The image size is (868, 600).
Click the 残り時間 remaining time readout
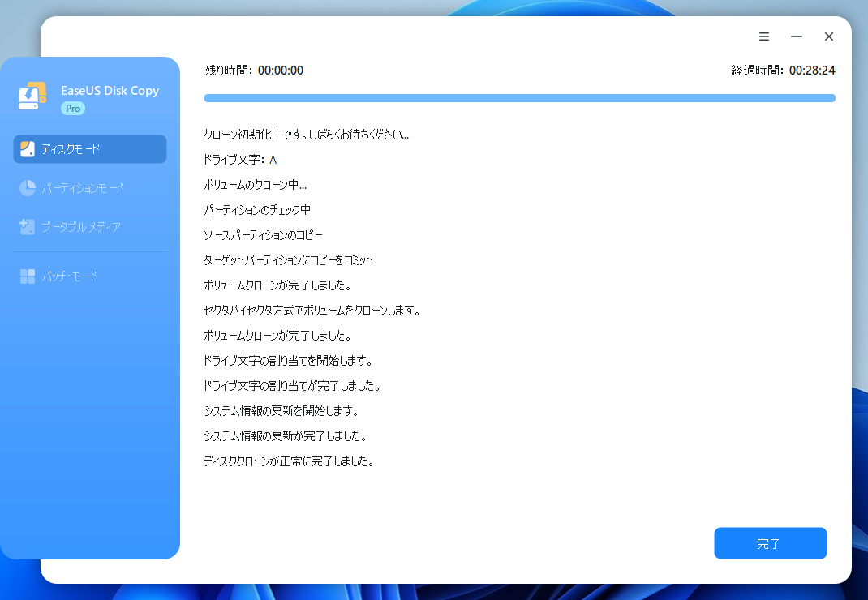pos(254,71)
